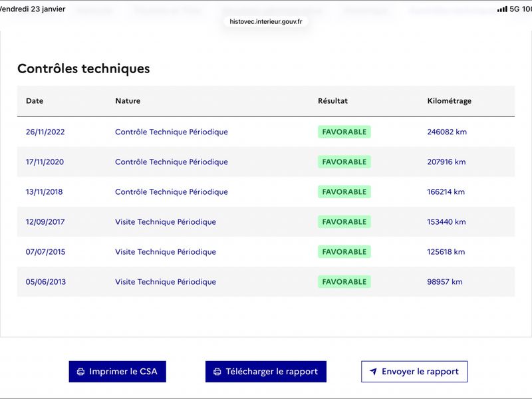Click the Résultat column header
The height and width of the screenshot is (399, 532).
332,101
